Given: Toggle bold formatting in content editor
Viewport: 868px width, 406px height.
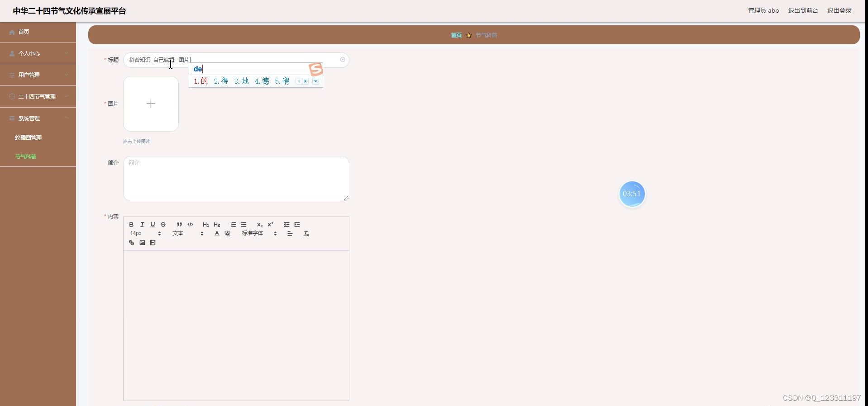Looking at the screenshot, I should (x=131, y=225).
